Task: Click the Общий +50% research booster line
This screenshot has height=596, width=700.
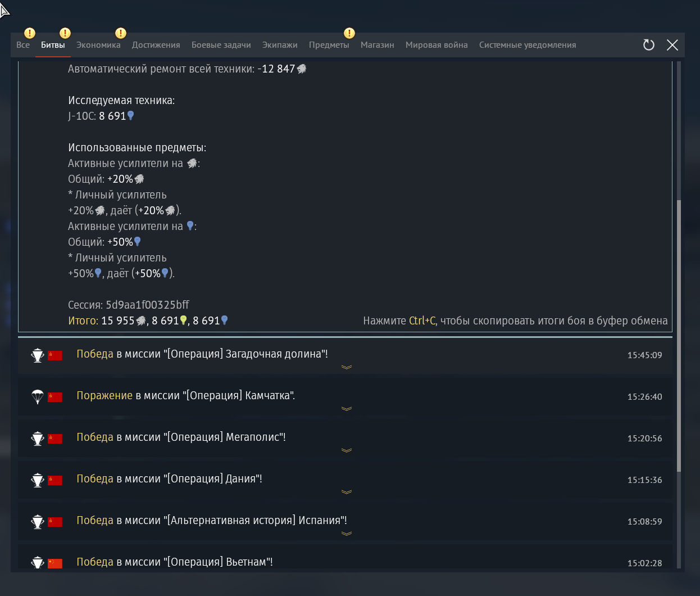Action: [x=104, y=242]
